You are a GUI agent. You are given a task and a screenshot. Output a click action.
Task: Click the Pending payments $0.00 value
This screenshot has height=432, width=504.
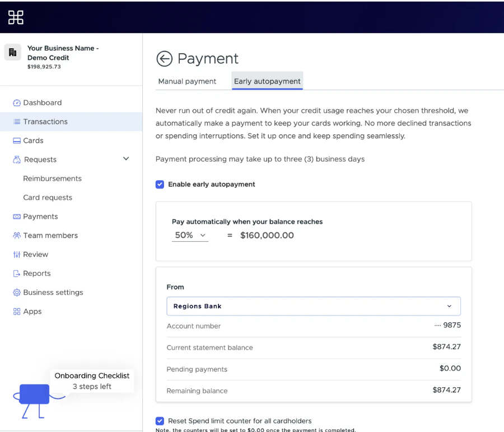pos(450,368)
